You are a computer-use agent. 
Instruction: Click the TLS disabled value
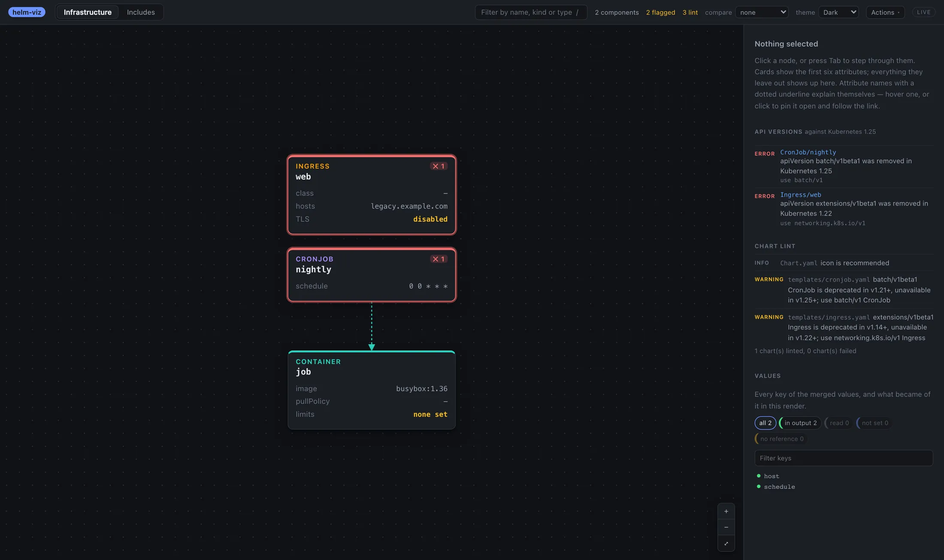pyautogui.click(x=430, y=219)
